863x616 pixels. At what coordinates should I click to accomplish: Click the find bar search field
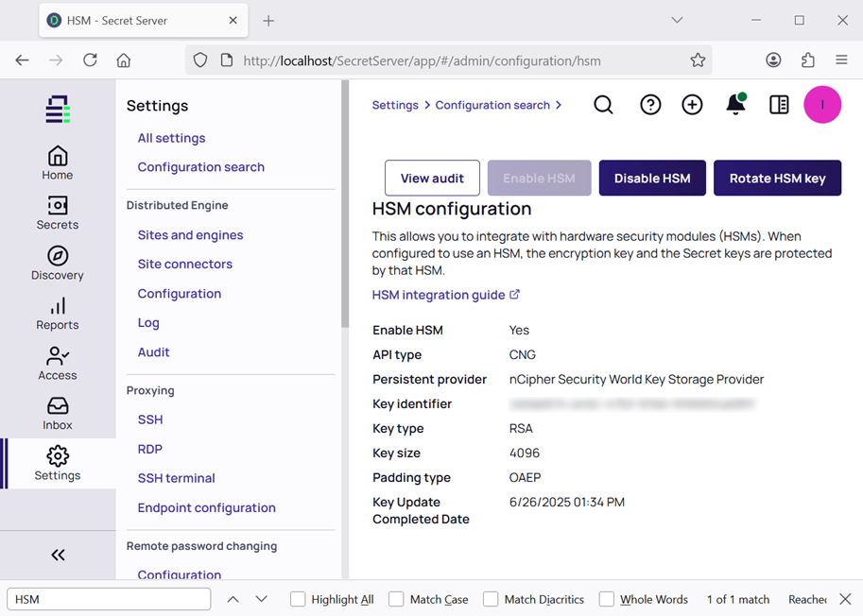(109, 599)
